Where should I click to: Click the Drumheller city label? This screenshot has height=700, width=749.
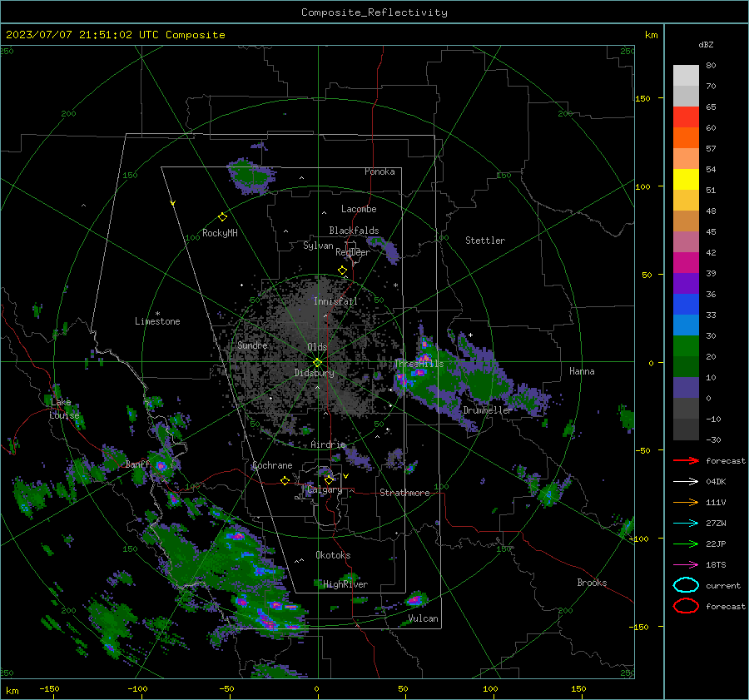pos(488,410)
